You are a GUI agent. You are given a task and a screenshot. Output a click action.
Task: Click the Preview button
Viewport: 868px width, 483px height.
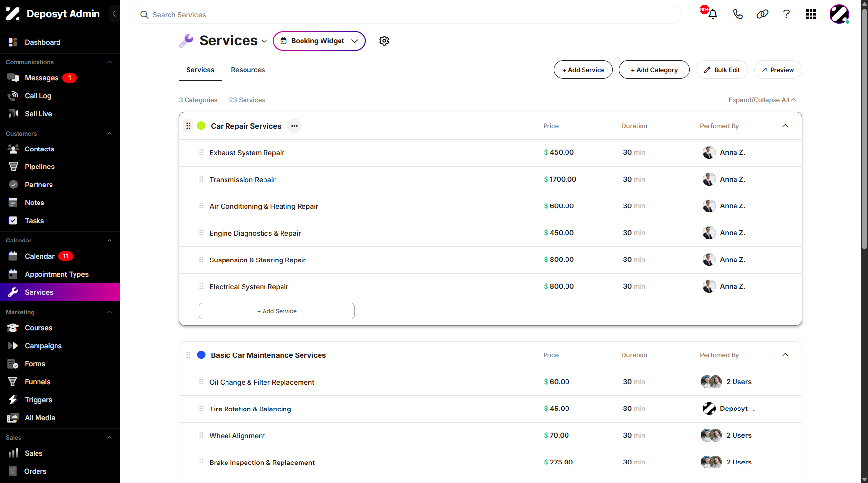(x=778, y=70)
